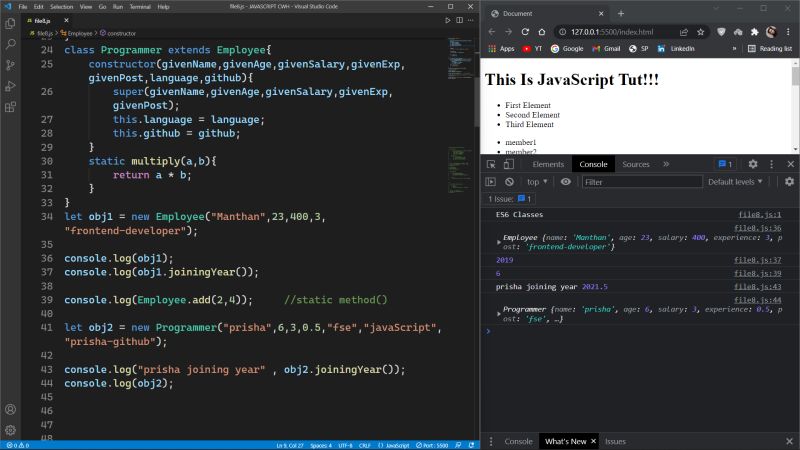
Task: Show more bookmarks chevron
Action: click(x=734, y=48)
